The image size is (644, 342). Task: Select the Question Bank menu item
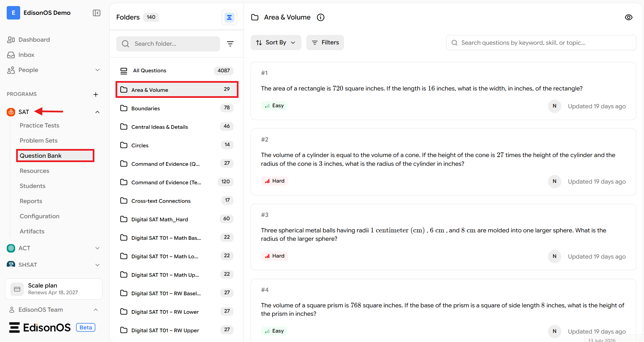click(55, 156)
